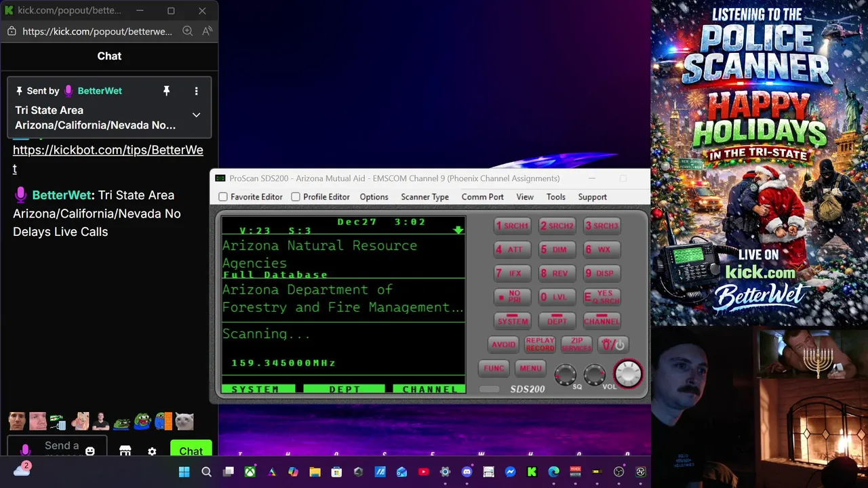
Task: Click the BetterWet username in chat message
Action: [x=61, y=195]
